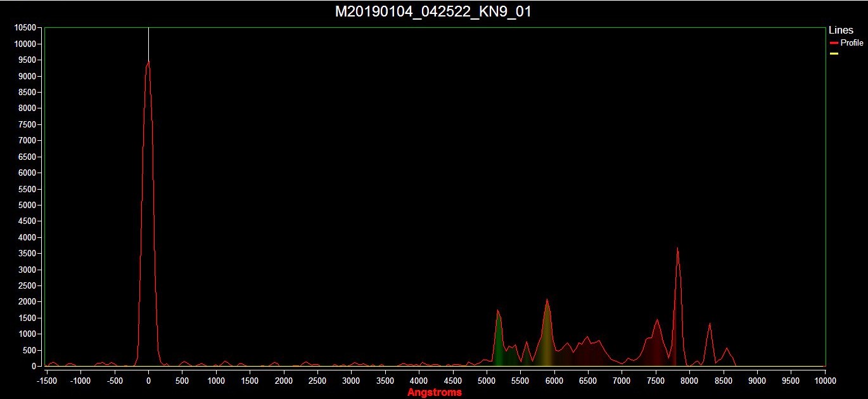Click the red Angstroms axis title

(435, 392)
